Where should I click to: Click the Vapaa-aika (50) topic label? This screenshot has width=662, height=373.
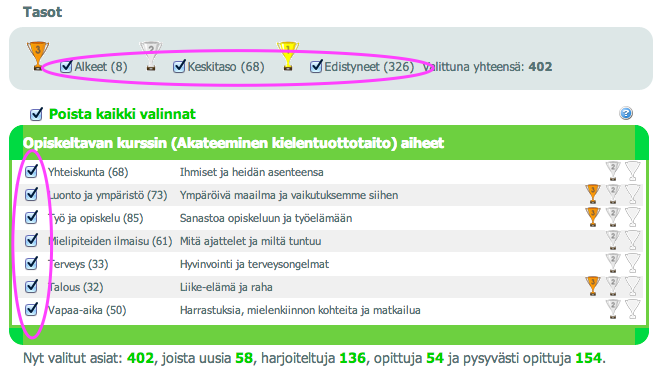tap(87, 310)
